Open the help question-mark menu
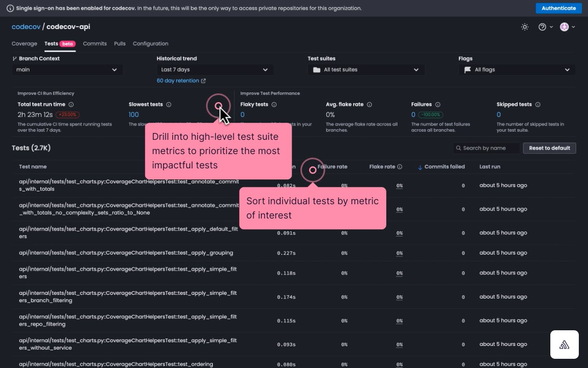The width and height of the screenshot is (588, 368). click(x=545, y=27)
